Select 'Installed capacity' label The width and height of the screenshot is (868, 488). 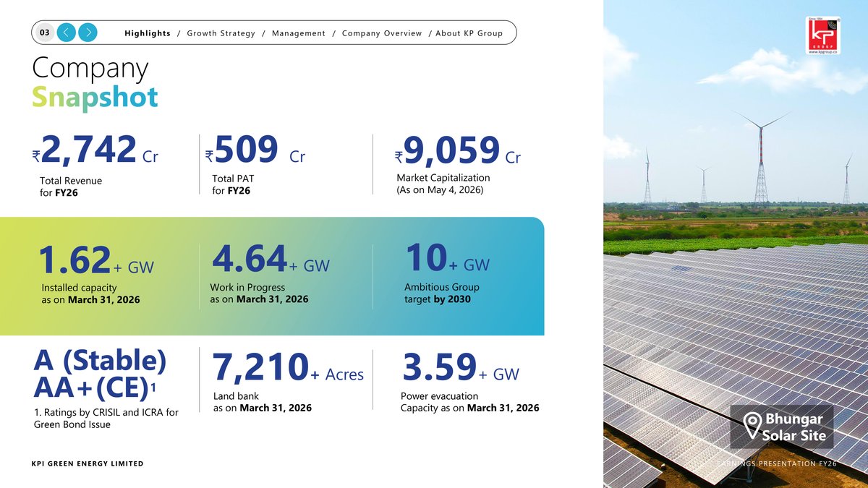(80, 288)
